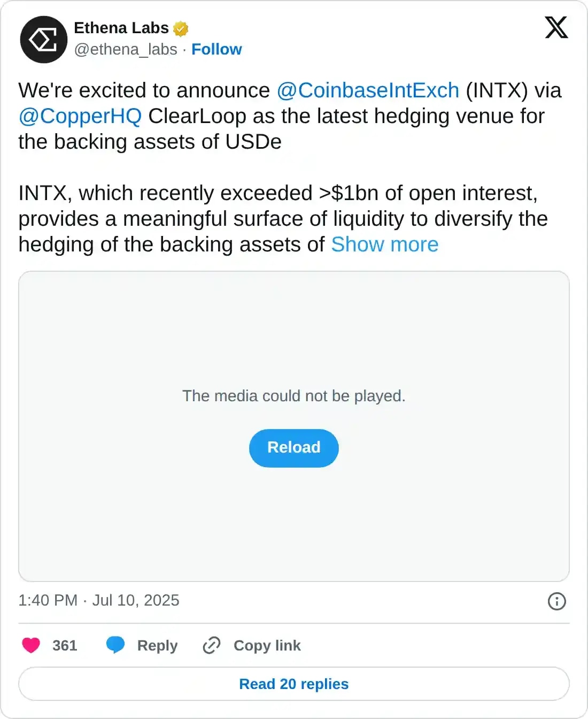Expand the tweet with Show more

[x=384, y=244]
